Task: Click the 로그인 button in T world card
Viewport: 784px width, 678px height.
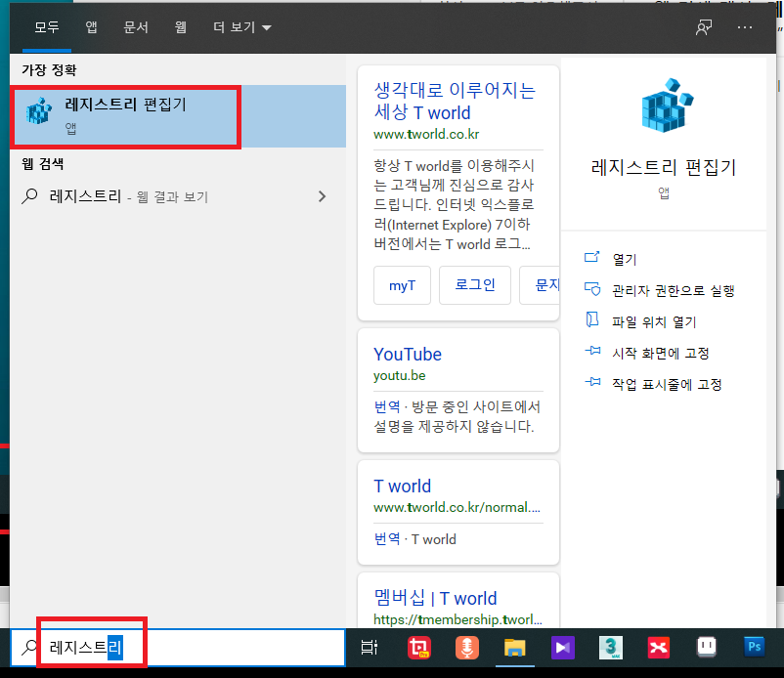Action: click(x=475, y=285)
